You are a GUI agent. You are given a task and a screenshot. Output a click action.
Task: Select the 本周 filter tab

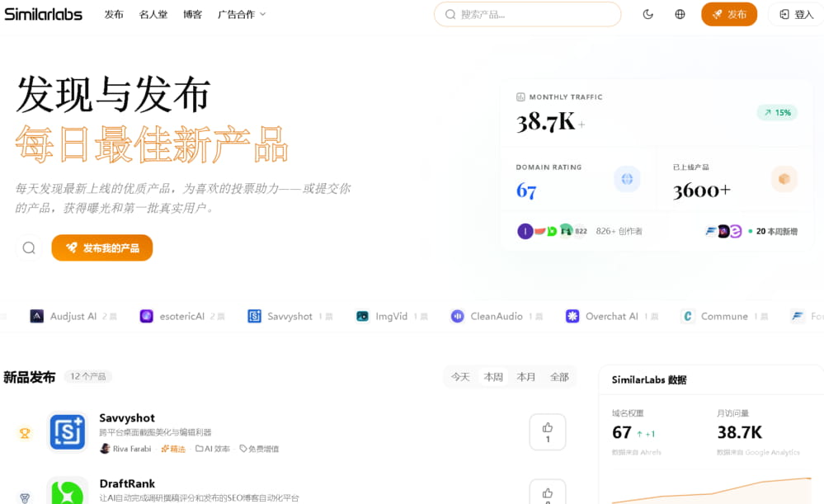click(x=493, y=377)
